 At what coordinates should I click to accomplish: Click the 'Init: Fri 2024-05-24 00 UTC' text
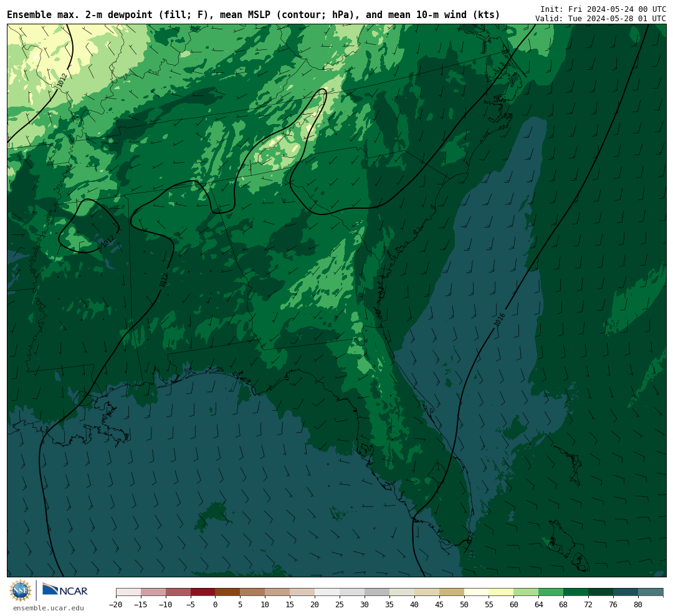[x=603, y=9]
